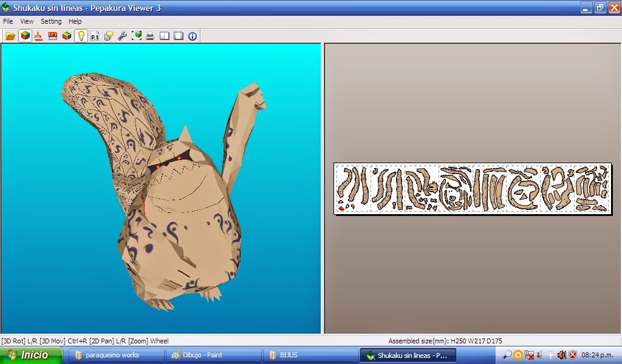Click the P.1 page number icon
Viewport: 622px width, 364px height.
95,36
